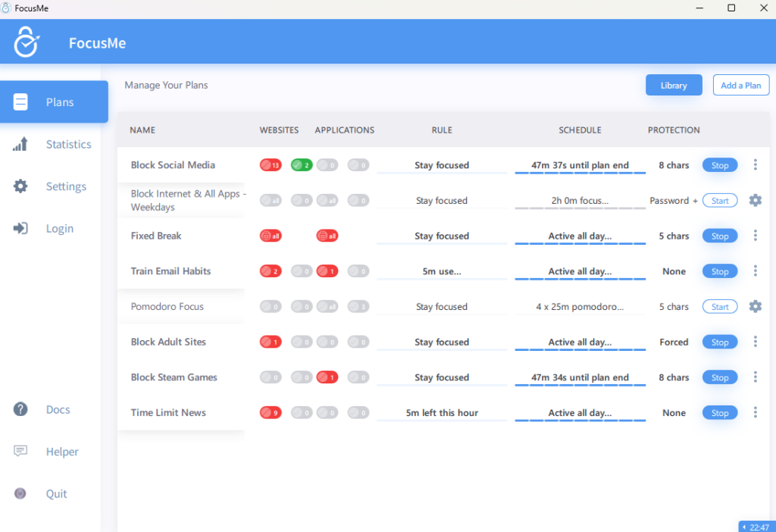The image size is (776, 532).
Task: Open three-dot menu for Time Limit News
Action: click(x=756, y=412)
